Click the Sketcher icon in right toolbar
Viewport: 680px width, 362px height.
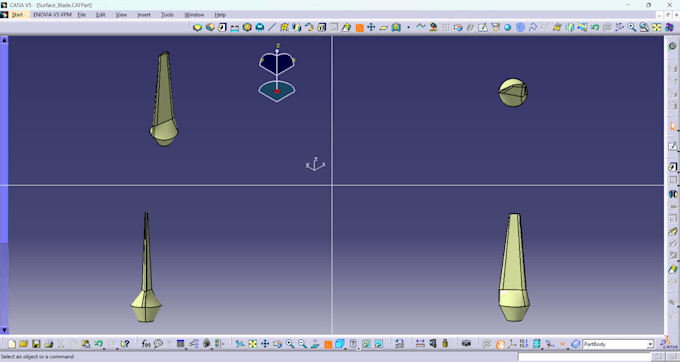pos(673,147)
